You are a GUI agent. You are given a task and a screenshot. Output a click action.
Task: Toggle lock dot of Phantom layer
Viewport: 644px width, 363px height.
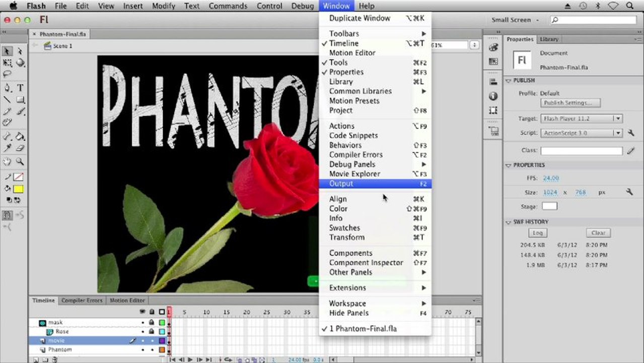tap(152, 349)
